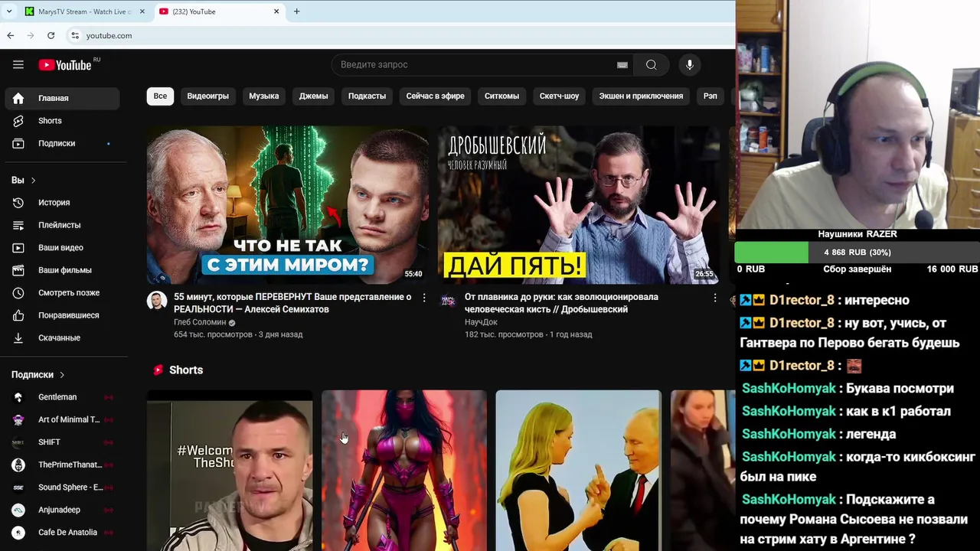Open the 55 минут video title link
The width and height of the screenshot is (980, 551).
click(x=292, y=303)
